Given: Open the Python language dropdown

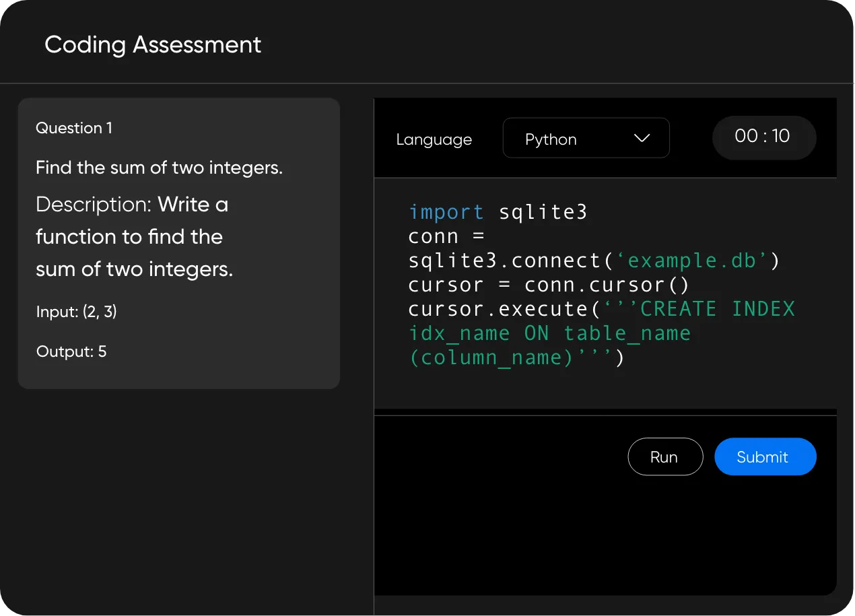Looking at the screenshot, I should (x=586, y=139).
